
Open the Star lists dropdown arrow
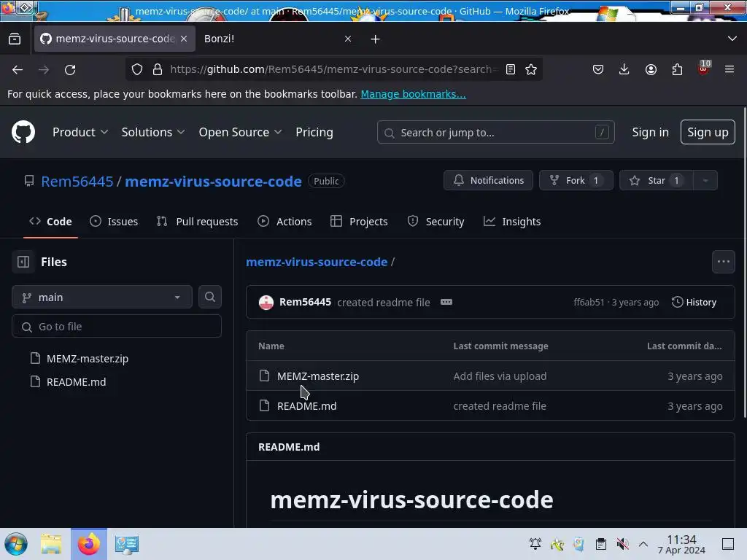pyautogui.click(x=705, y=181)
